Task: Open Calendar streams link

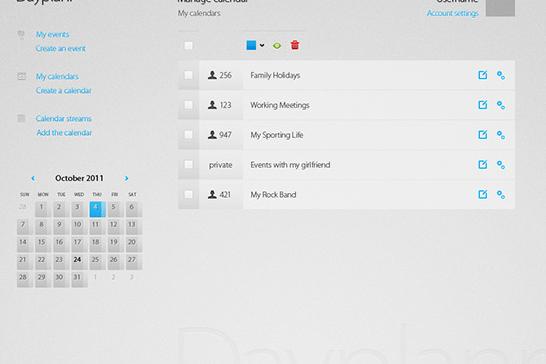Action: (64, 118)
